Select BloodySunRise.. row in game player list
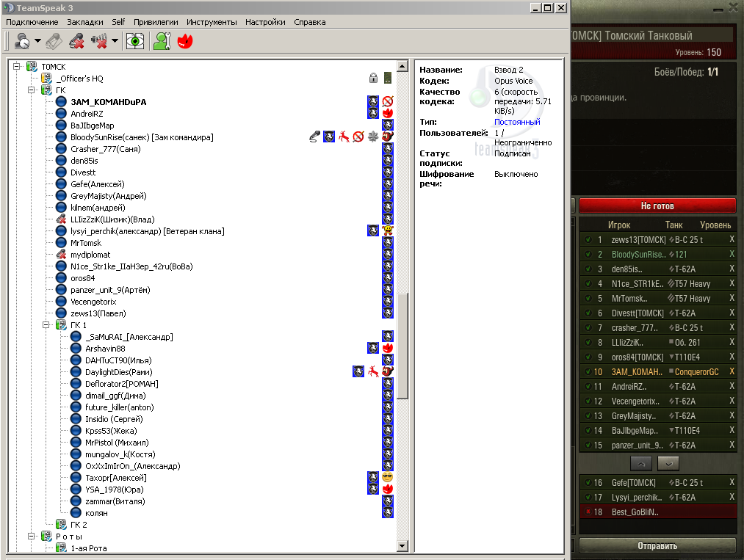744x560 pixels. click(657, 254)
